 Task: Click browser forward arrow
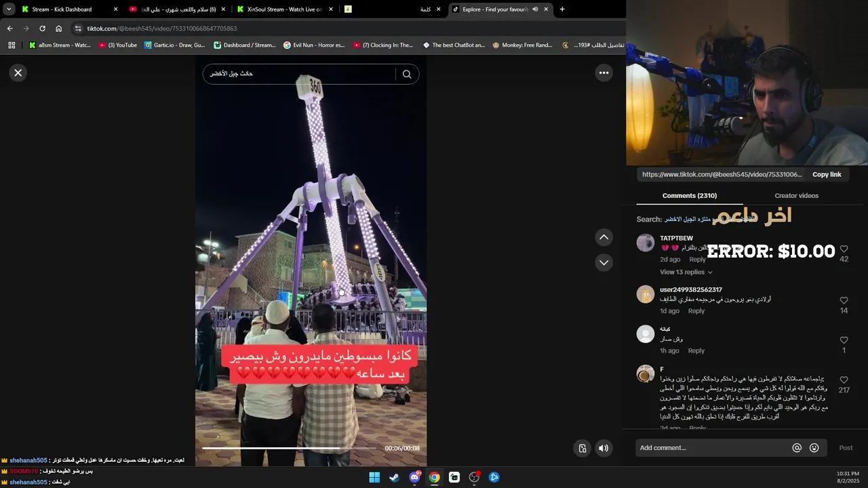26,28
